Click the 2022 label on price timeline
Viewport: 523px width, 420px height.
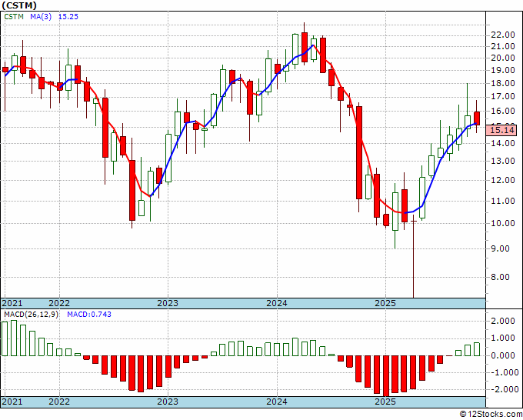click(x=59, y=303)
